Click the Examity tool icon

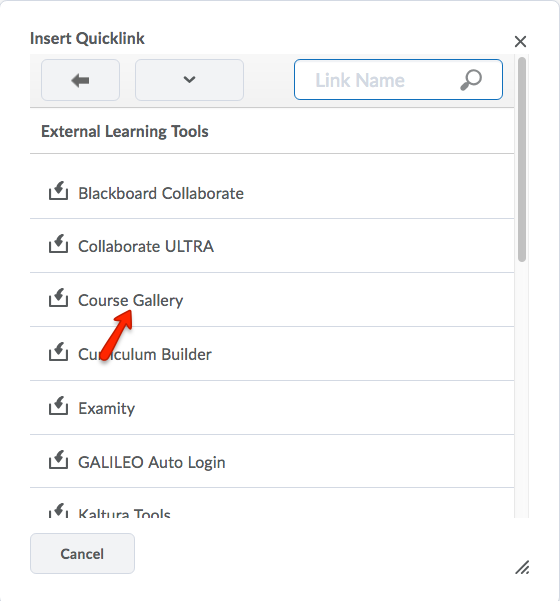click(58, 406)
